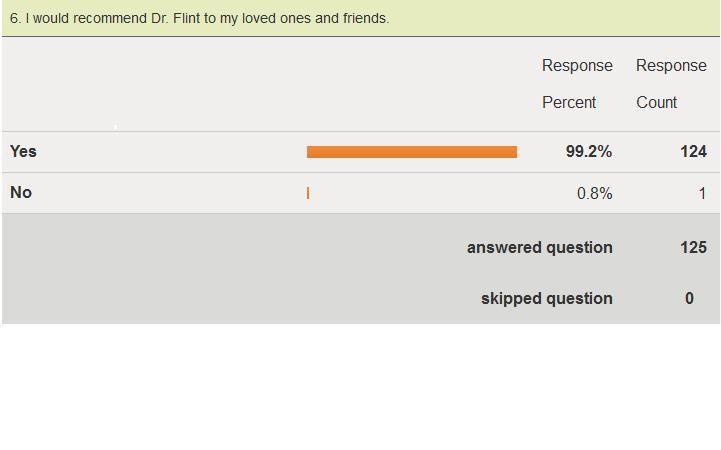Image resolution: width=721 pixels, height=450 pixels.
Task: Click the 124 response count
Action: click(693, 151)
